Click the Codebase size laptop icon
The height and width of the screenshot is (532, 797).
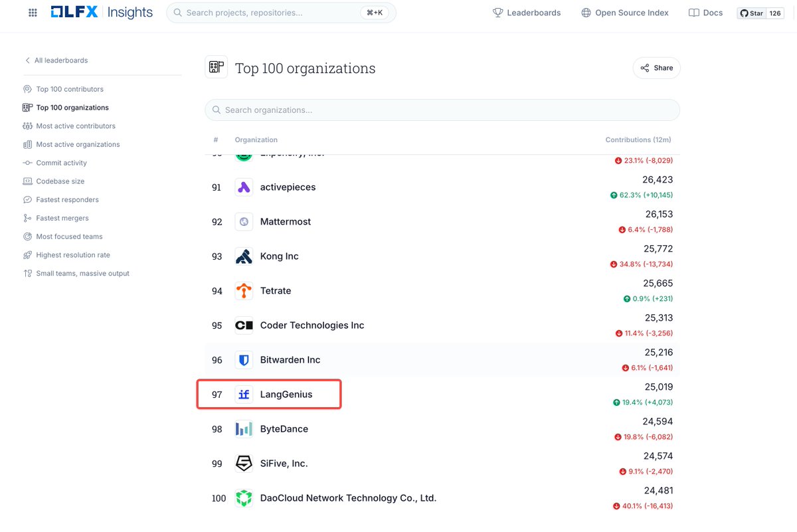click(x=27, y=181)
